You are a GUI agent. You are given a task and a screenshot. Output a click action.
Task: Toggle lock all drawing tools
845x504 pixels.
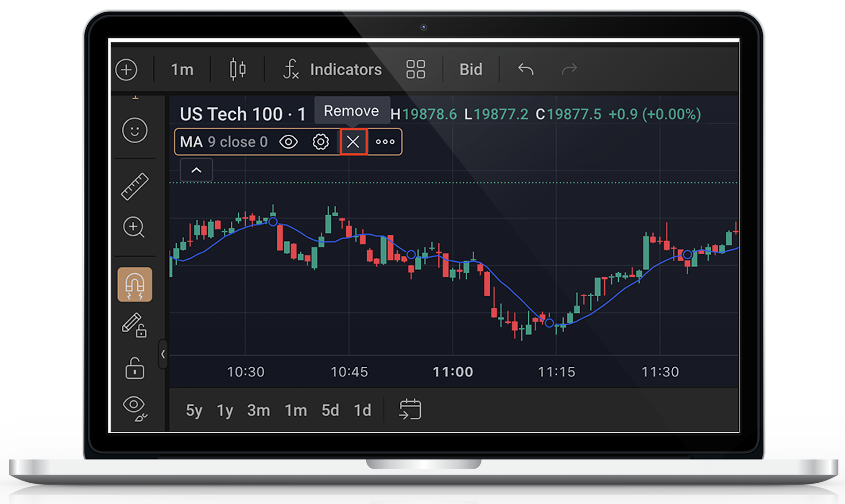pyautogui.click(x=135, y=368)
